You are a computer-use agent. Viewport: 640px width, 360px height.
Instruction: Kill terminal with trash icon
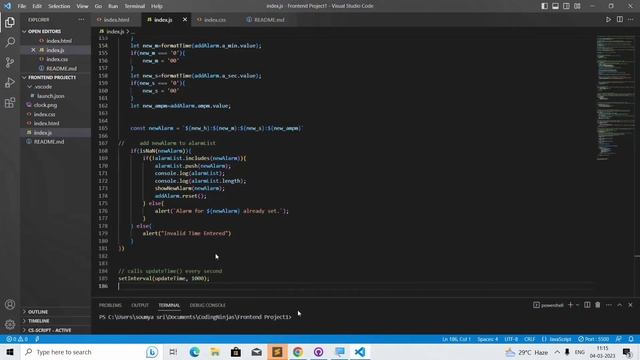click(x=598, y=305)
